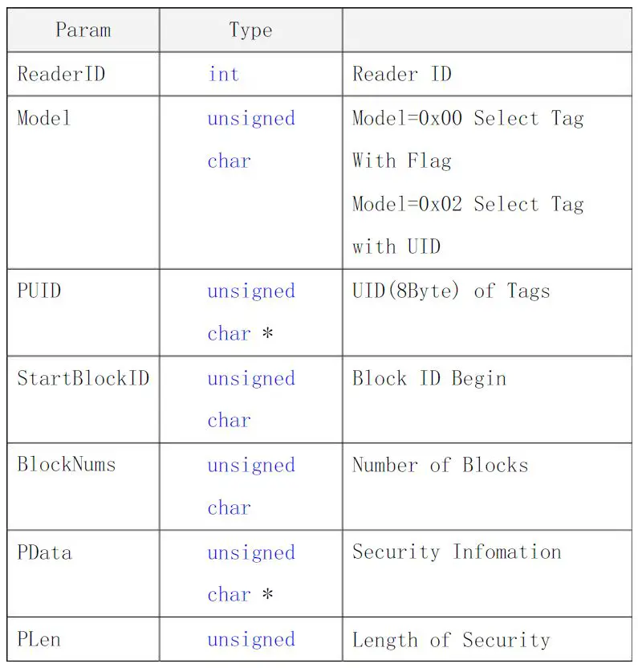Click the Param column header
Viewport: 638px width, 672px height.
coord(83,31)
